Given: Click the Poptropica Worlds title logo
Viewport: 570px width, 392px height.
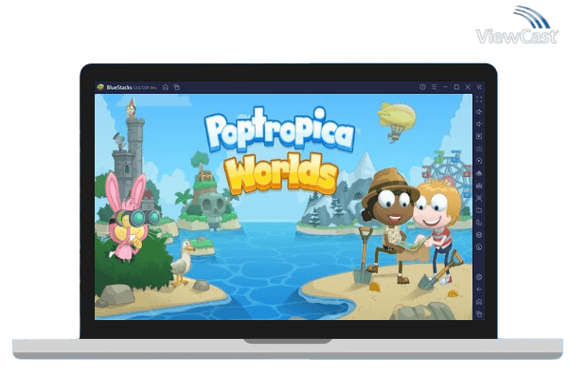Looking at the screenshot, I should tap(280, 151).
